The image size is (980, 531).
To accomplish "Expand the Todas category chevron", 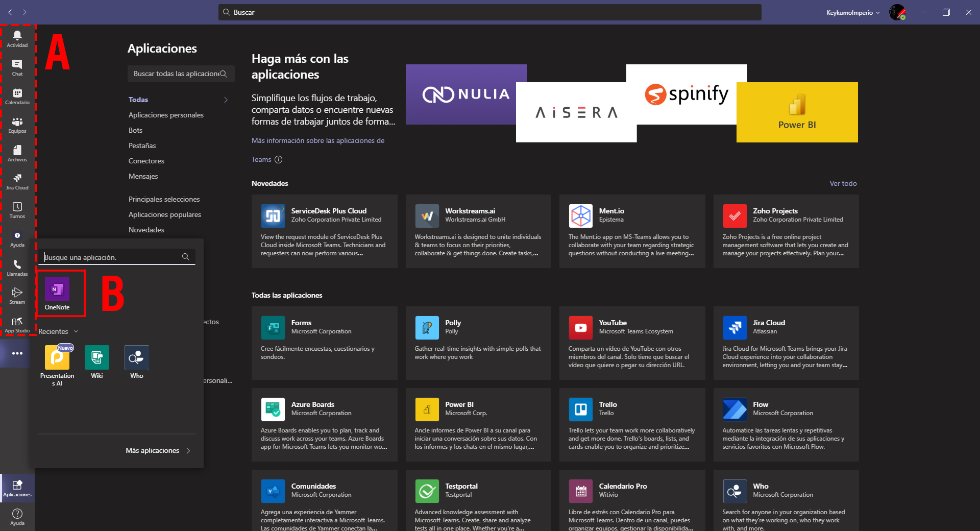I will pyautogui.click(x=226, y=100).
